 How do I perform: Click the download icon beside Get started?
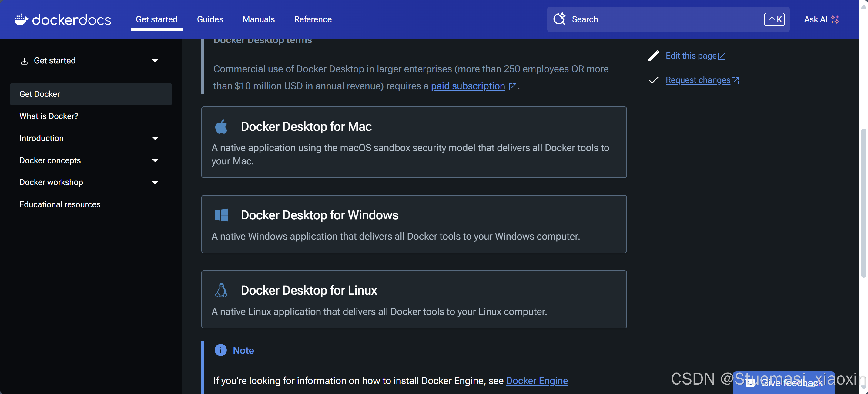click(24, 61)
